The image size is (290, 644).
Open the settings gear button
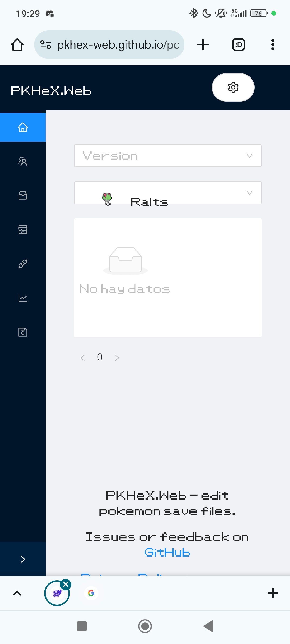tap(233, 87)
